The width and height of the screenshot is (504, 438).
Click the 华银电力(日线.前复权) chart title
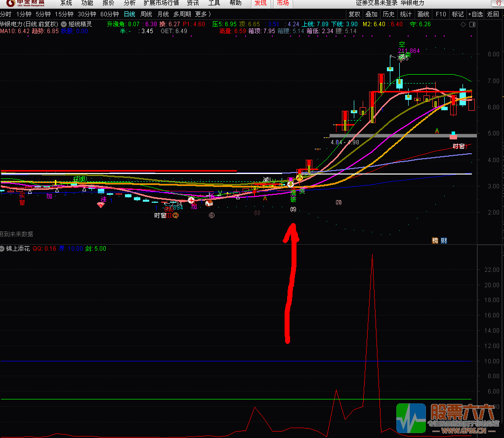[x=29, y=24]
